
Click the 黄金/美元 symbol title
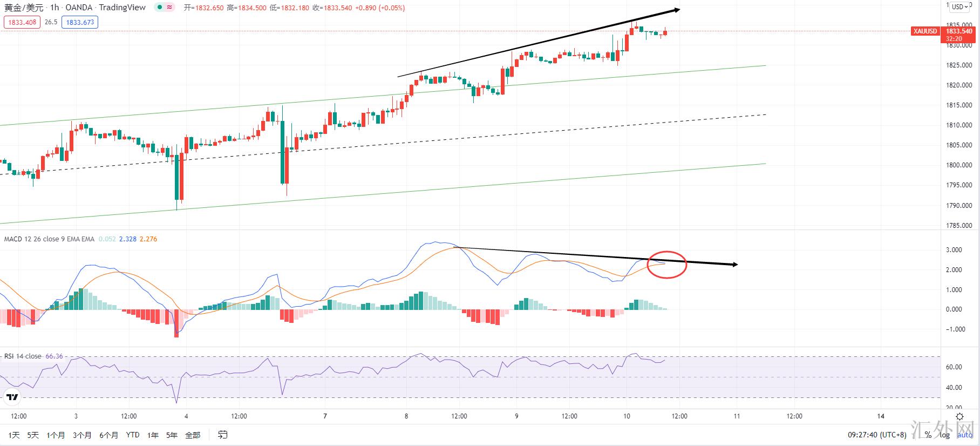click(24, 8)
